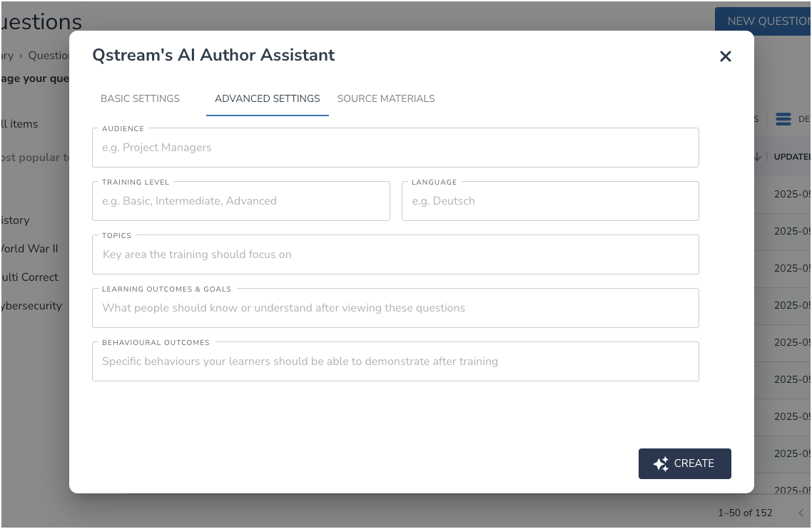Click All items in background sidebar
812x529 pixels.
[19, 124]
